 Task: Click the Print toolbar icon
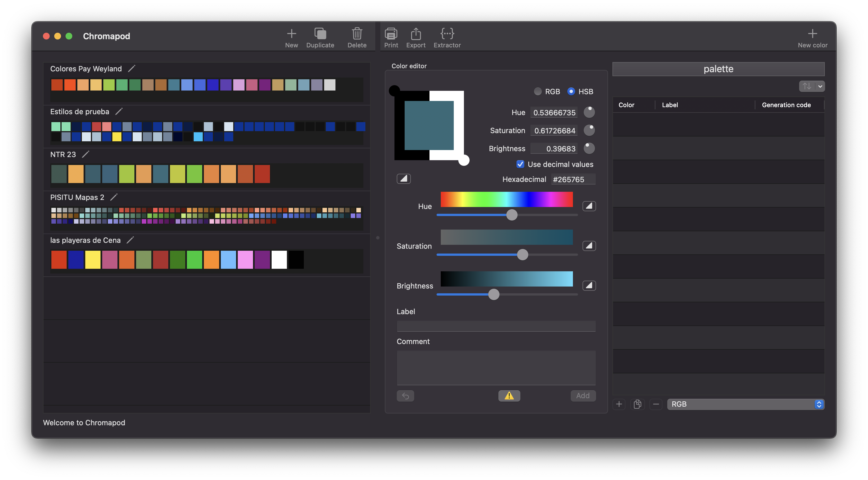tap(391, 34)
